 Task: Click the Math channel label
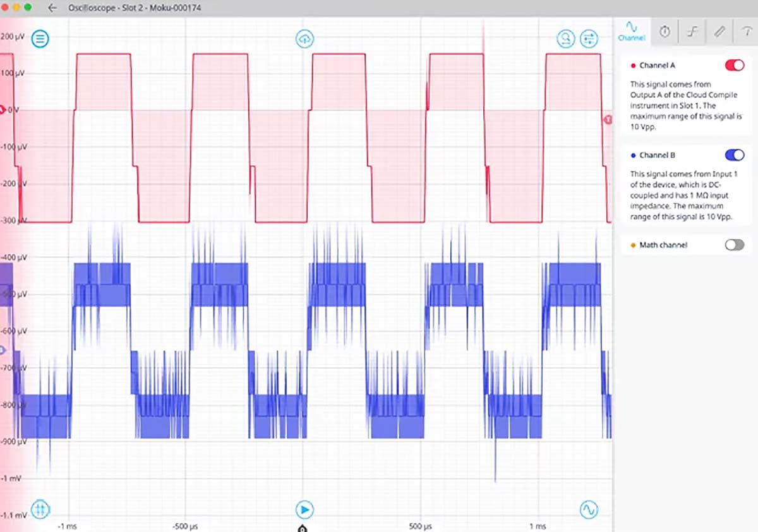[663, 245]
